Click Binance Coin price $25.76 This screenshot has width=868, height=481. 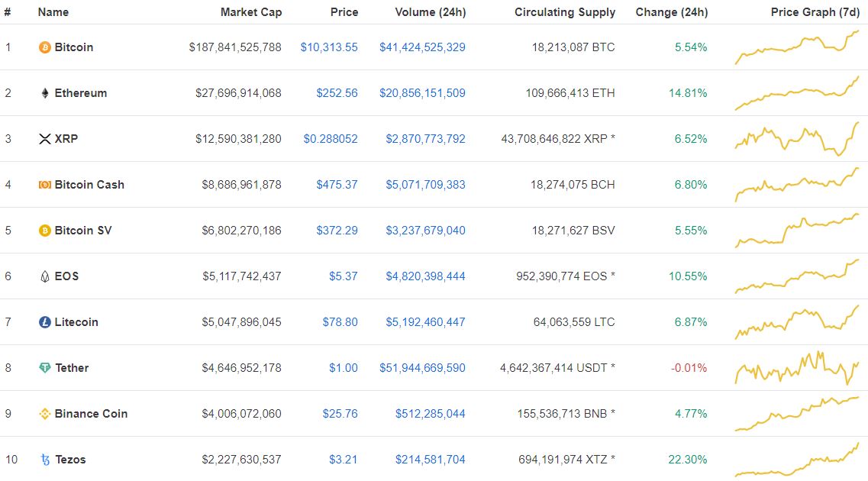(340, 414)
